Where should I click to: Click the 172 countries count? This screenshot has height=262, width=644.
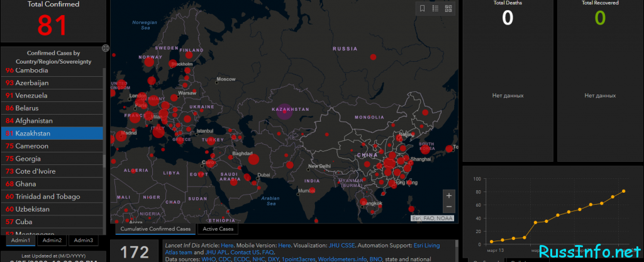134,252
